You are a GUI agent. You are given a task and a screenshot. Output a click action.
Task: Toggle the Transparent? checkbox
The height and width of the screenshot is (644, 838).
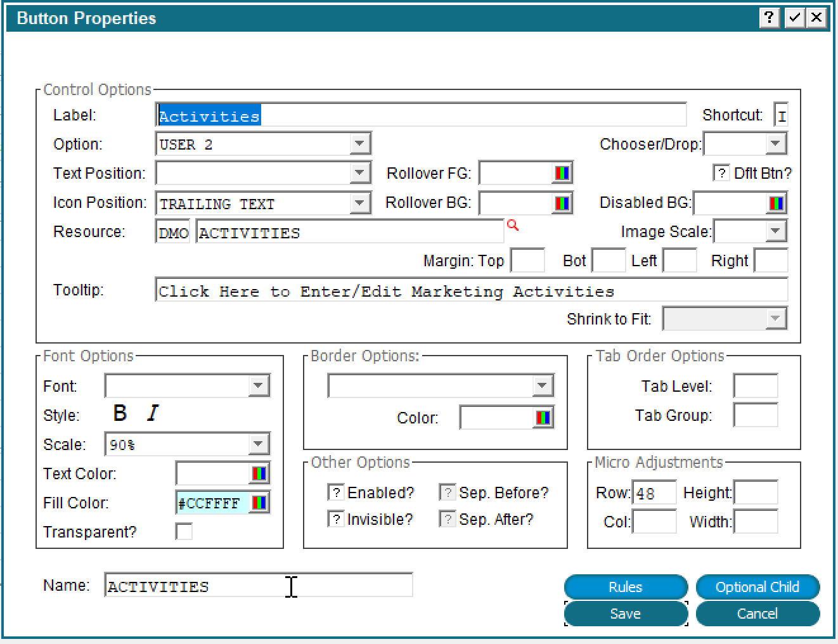pos(184,531)
